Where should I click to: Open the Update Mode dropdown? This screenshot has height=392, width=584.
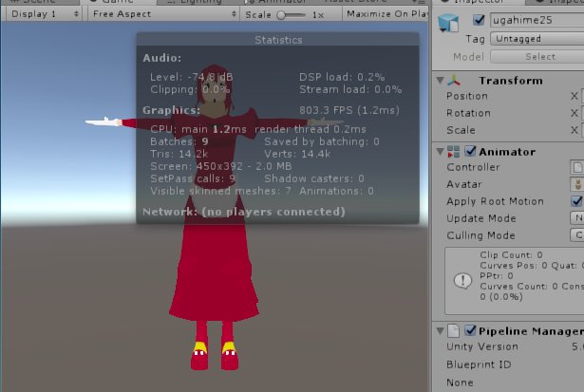(577, 218)
